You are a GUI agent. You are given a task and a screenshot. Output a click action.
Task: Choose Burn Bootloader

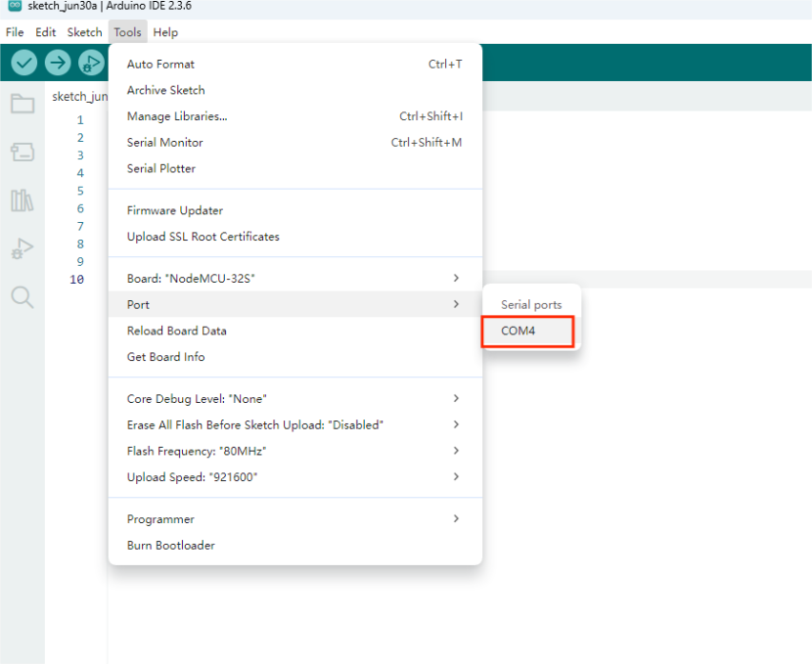[x=171, y=546]
